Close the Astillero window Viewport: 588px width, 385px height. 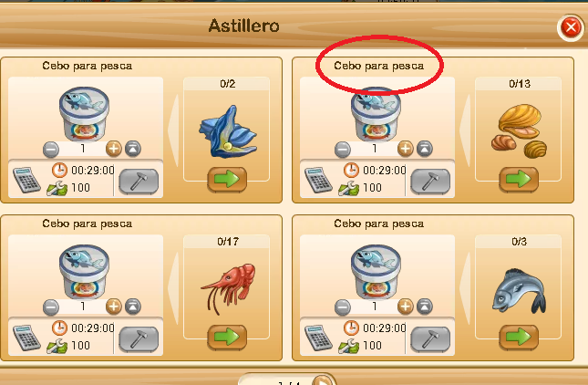pos(571,27)
